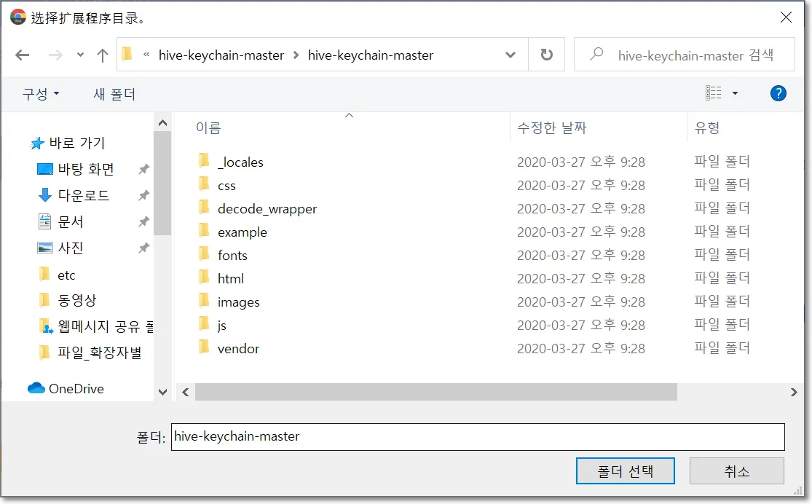
Task: Click pin icon beside 바탕 화면
Action: coord(143,169)
